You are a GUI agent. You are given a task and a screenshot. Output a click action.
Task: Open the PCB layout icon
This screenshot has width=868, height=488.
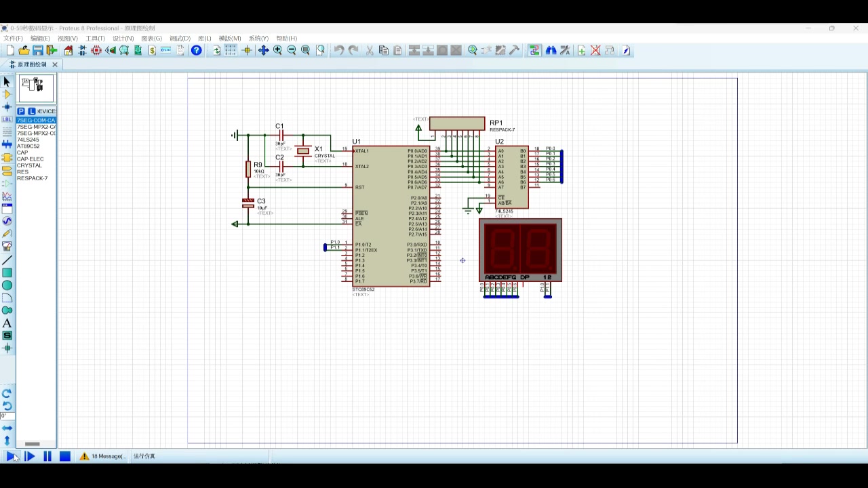(x=97, y=51)
